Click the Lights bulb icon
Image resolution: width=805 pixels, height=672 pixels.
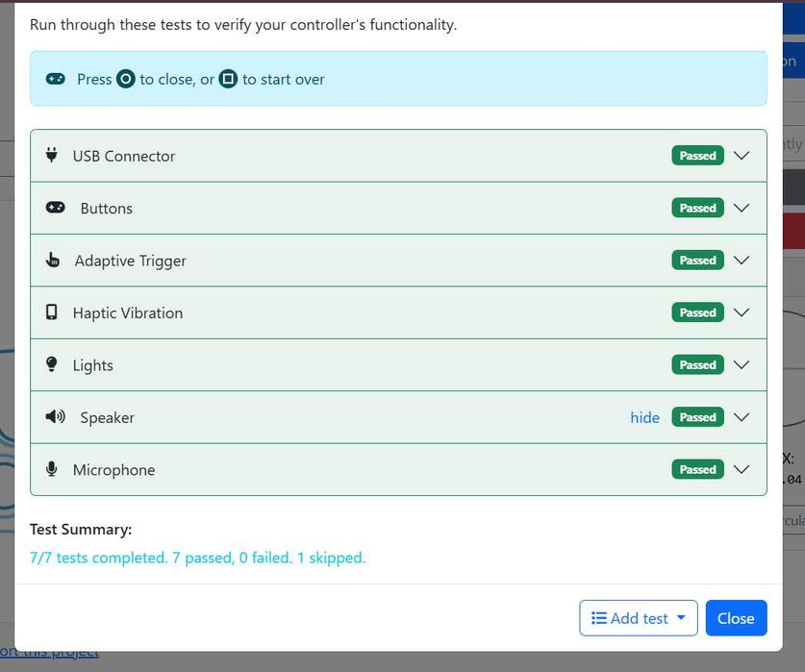tap(51, 364)
